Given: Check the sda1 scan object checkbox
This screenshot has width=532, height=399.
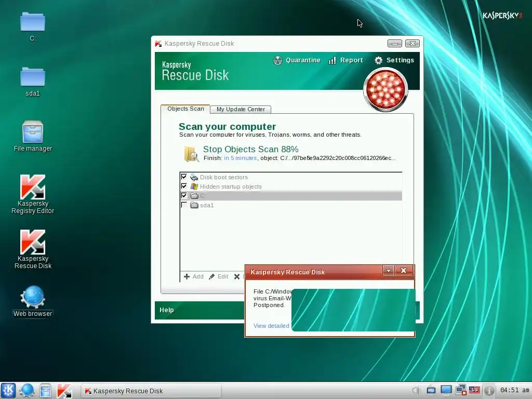Looking at the screenshot, I should click(x=184, y=205).
